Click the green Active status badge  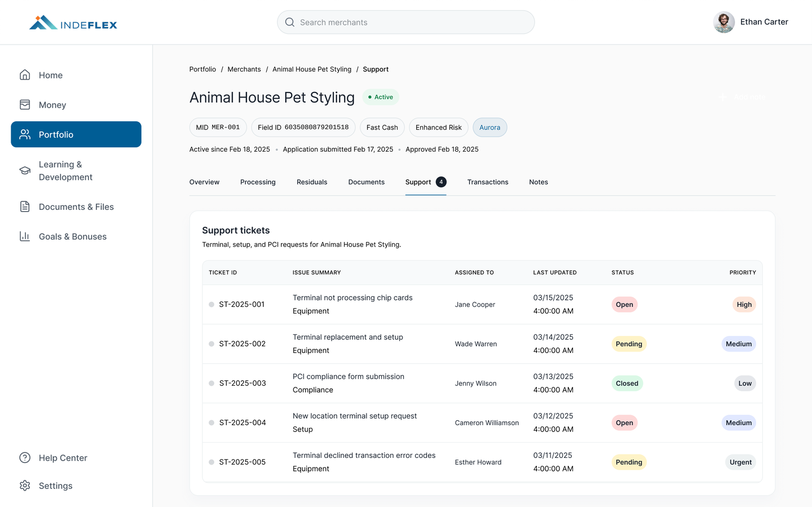click(381, 97)
